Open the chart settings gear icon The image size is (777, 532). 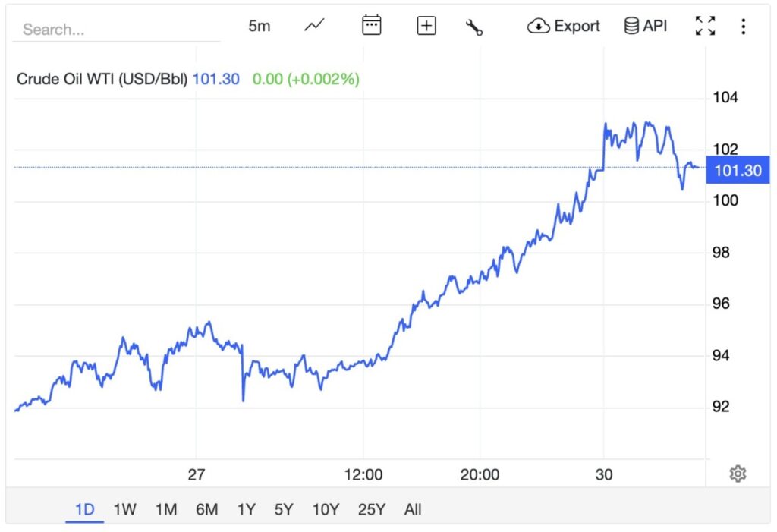tap(738, 473)
